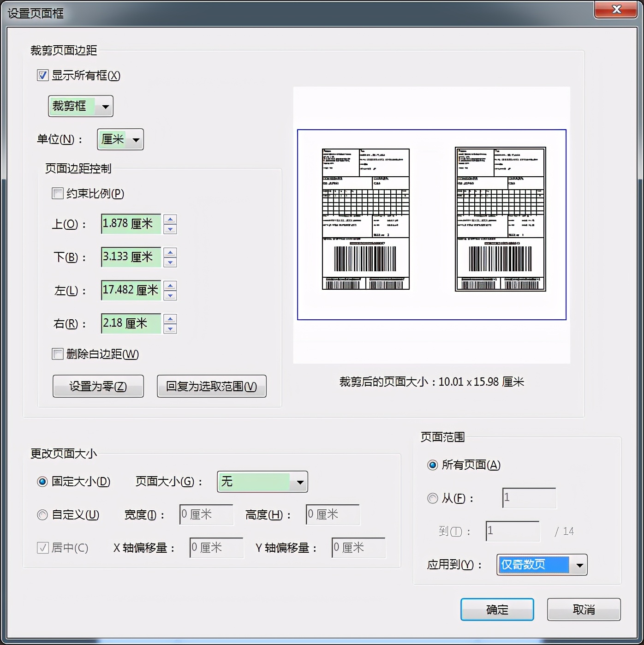Confirm with the 确定 button

pyautogui.click(x=497, y=609)
